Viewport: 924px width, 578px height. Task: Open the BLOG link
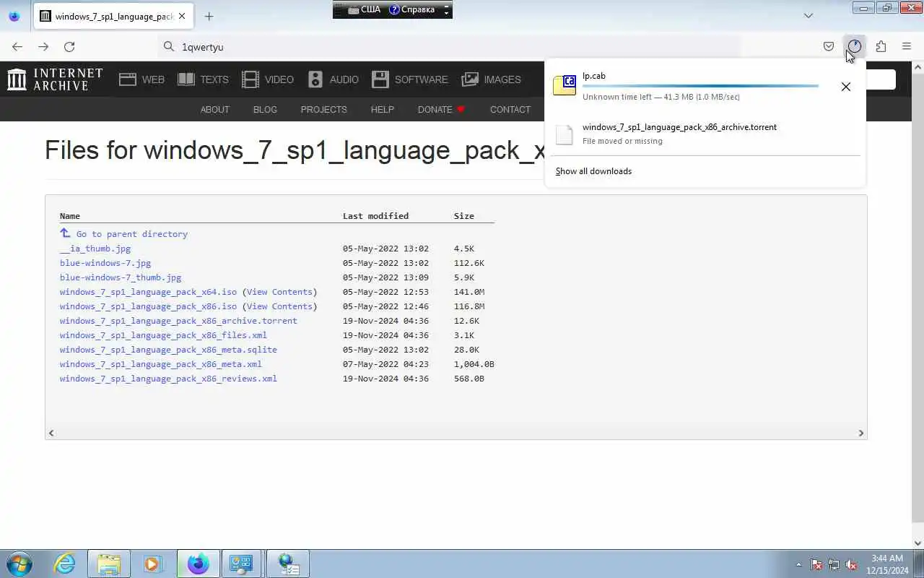(x=265, y=110)
